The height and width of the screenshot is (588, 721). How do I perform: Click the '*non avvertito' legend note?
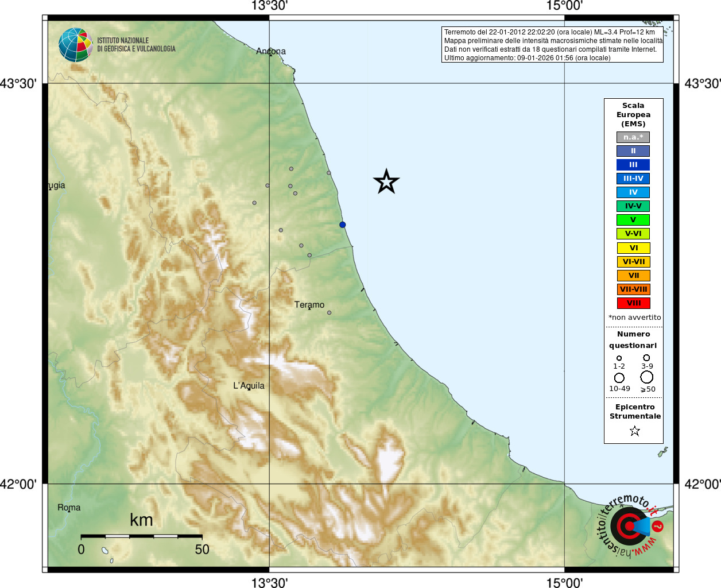634,318
